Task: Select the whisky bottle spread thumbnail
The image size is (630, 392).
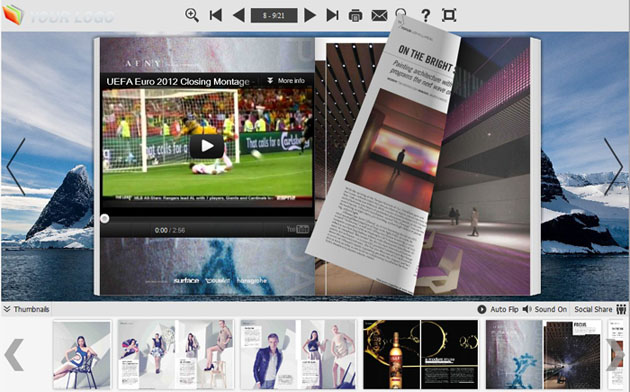Action: (421, 355)
